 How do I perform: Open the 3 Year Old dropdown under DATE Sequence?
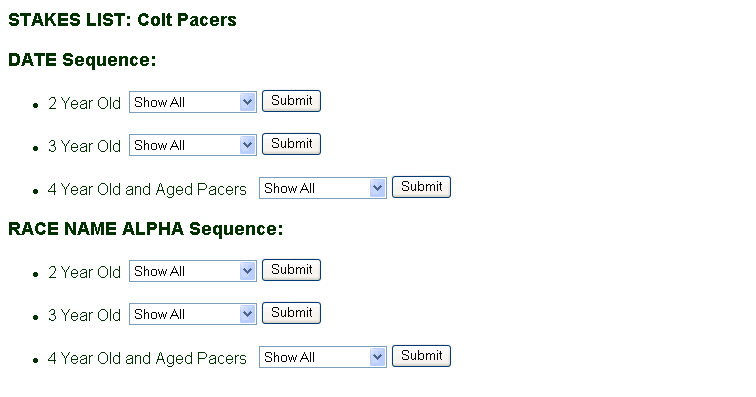coord(192,145)
